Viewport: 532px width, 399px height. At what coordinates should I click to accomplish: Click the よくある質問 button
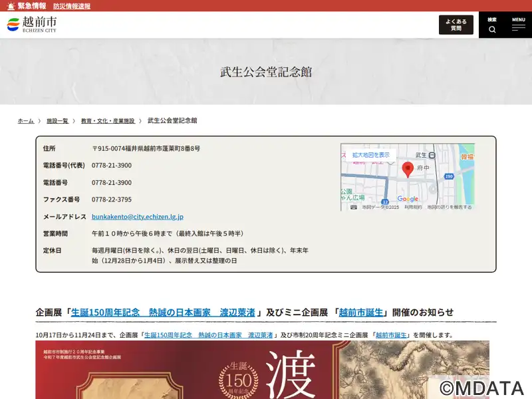coord(456,25)
